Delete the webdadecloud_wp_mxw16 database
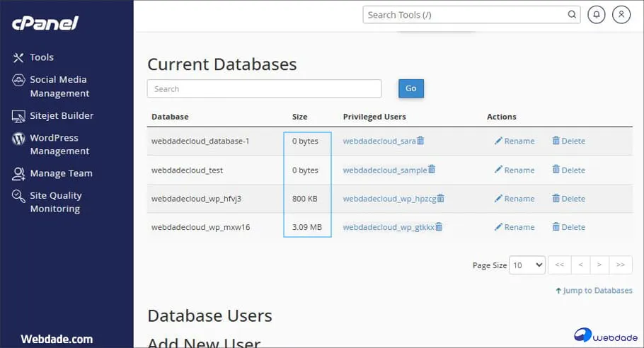This screenshot has width=644, height=348. (569, 227)
